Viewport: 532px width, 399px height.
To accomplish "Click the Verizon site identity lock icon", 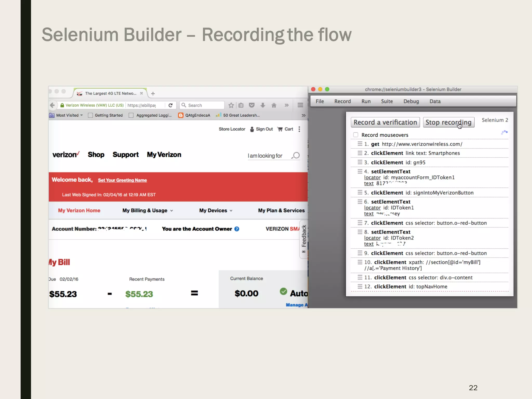I will coord(62,105).
